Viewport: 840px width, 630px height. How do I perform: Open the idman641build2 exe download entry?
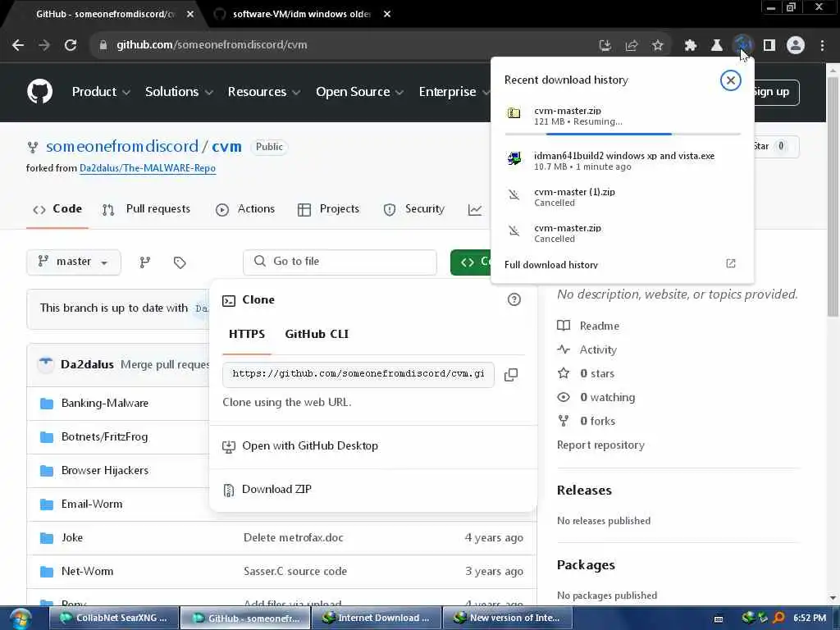(622, 161)
